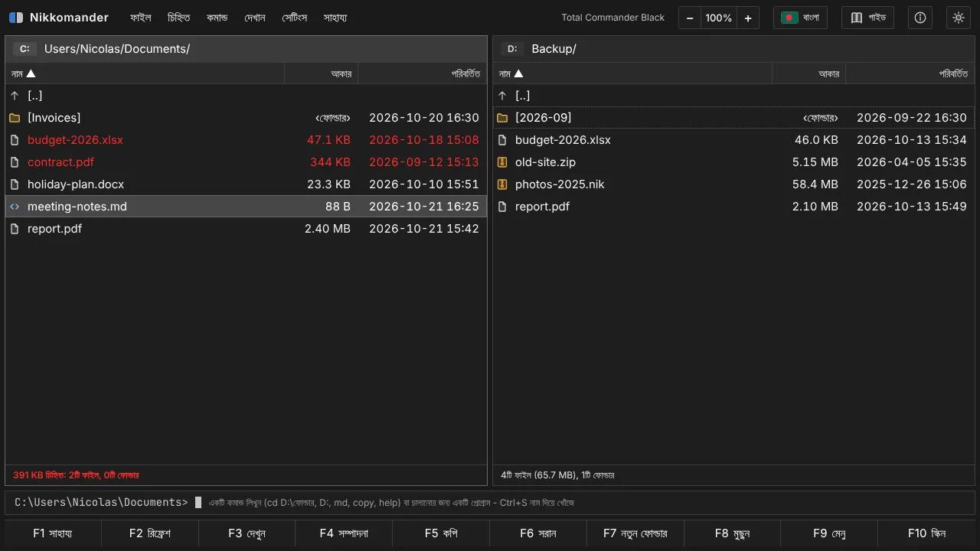Image resolution: width=980 pixels, height=551 pixels.
Task: Click the F10 স্কিন button
Action: [926, 533]
